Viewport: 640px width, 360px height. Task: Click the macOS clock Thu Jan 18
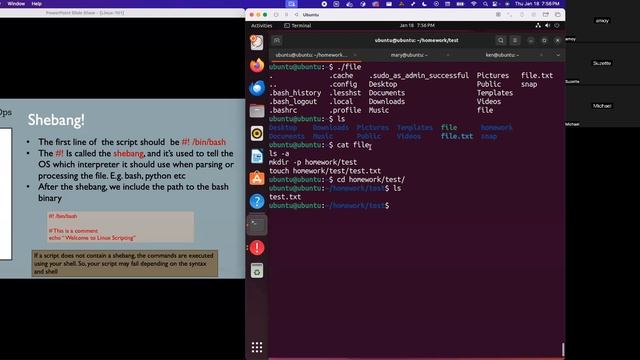(537, 4)
